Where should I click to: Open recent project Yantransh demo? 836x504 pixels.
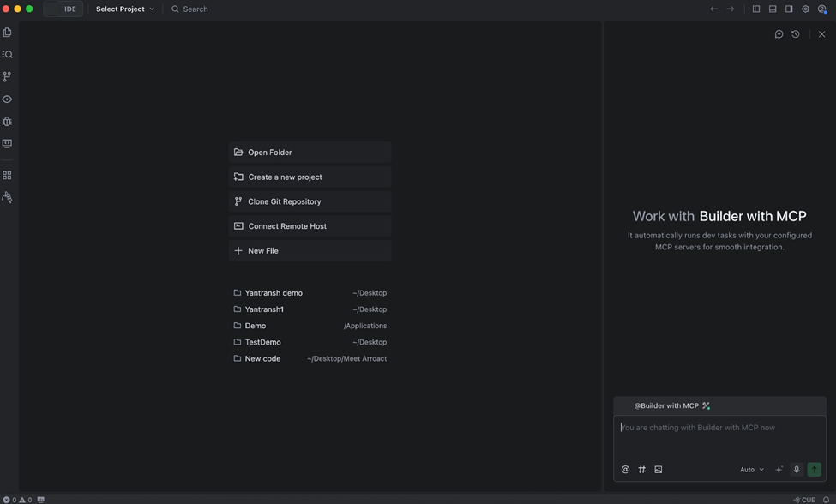coord(310,293)
